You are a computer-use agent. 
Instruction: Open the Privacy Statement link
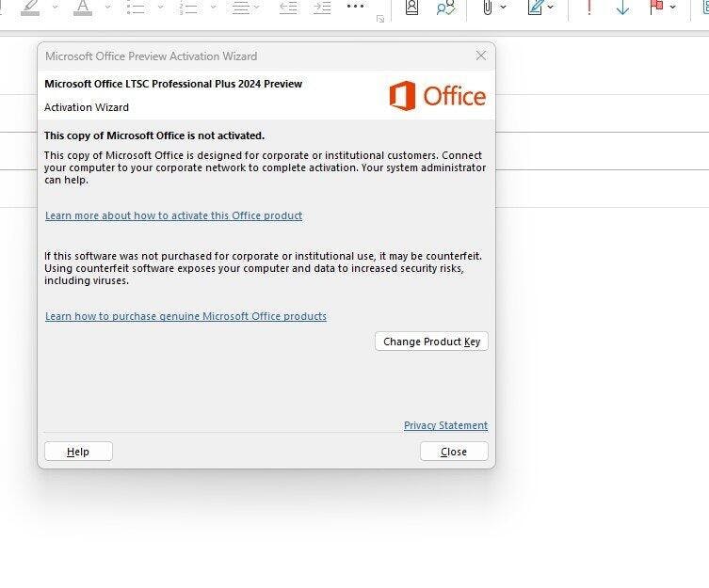445,425
